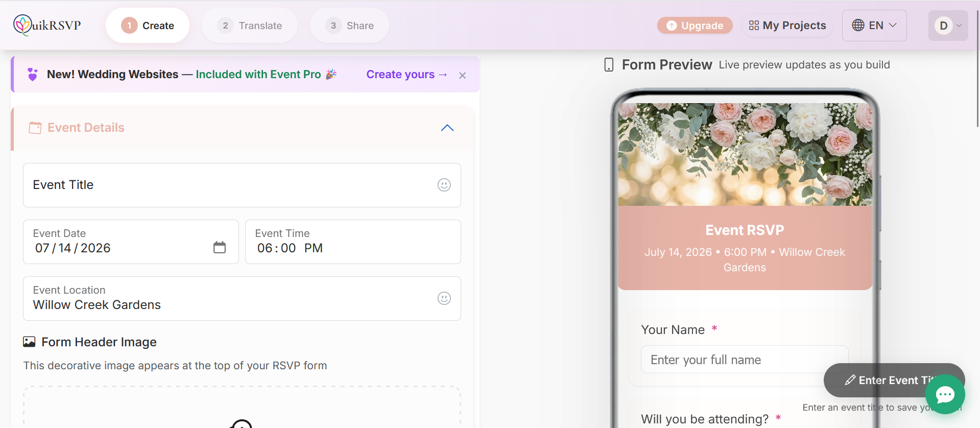The image size is (980, 428).
Task: Click the image upload drop zone
Action: pos(242,408)
